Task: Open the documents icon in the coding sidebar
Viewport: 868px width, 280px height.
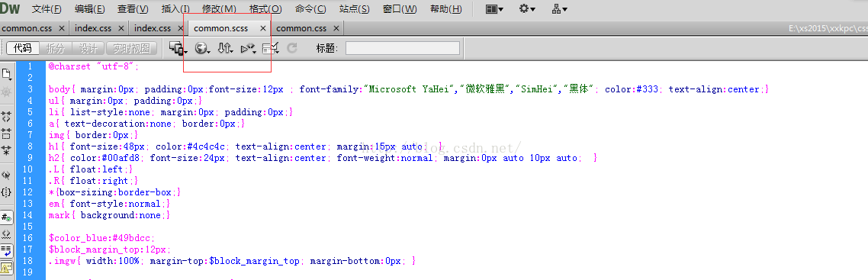Action: (7, 74)
